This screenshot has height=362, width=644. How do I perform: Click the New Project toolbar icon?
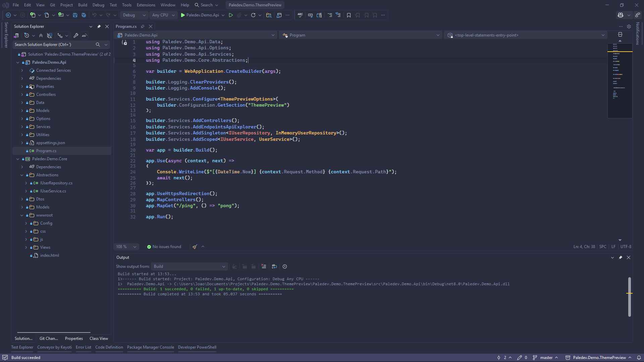coord(33,15)
